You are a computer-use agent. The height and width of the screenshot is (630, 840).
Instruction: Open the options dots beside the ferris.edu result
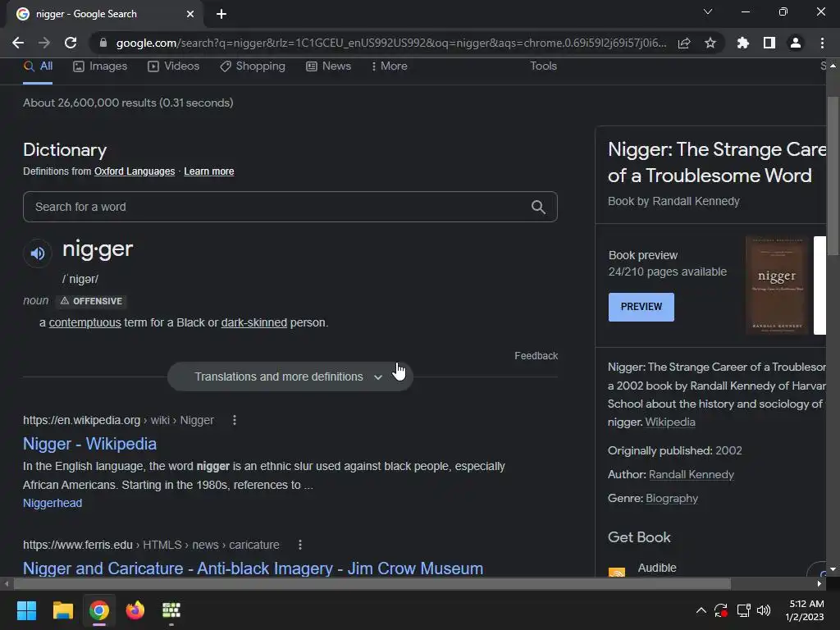pyautogui.click(x=300, y=545)
